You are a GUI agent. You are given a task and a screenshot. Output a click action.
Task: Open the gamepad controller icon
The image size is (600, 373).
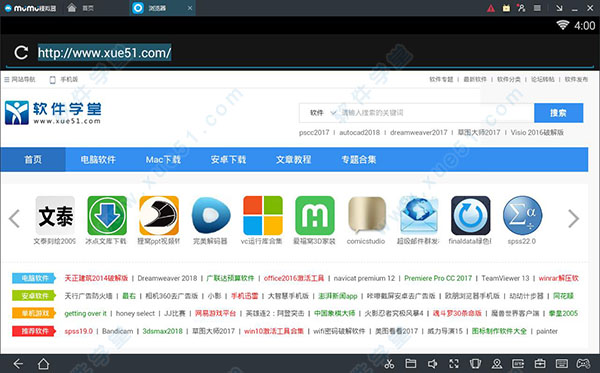tap(583, 363)
